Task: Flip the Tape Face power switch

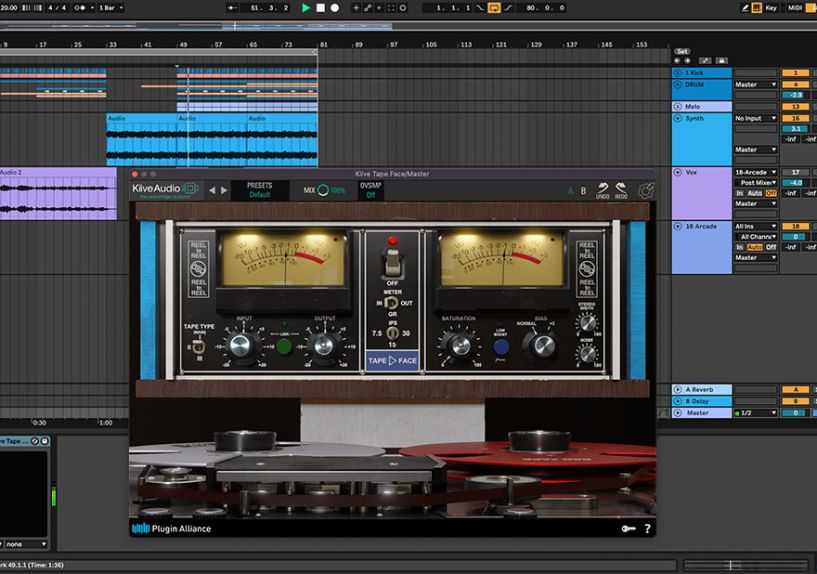Action: coord(392,263)
